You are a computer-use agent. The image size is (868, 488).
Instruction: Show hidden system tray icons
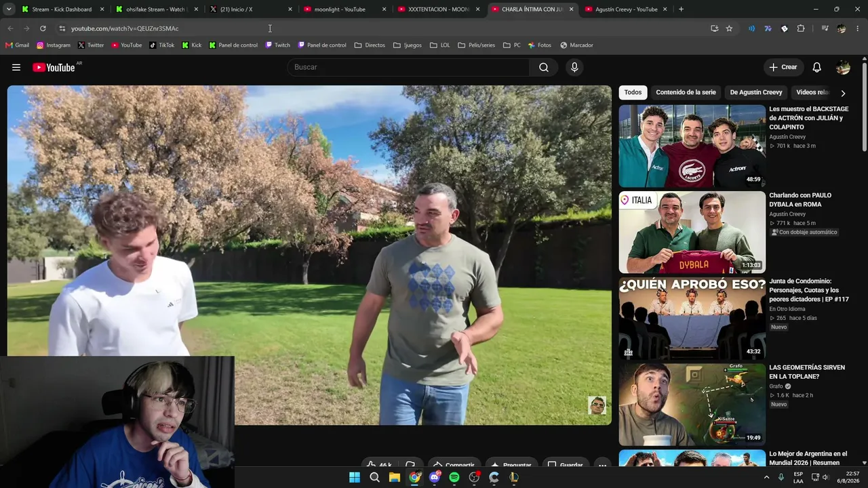767,477
